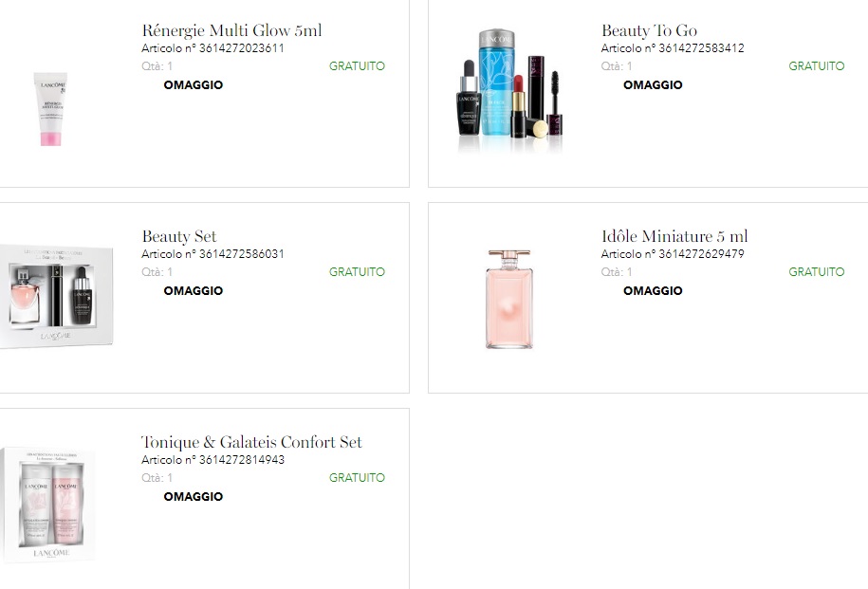The height and width of the screenshot is (589, 868).
Task: Click OMAGGIO label under Beauty To Go
Action: point(653,84)
